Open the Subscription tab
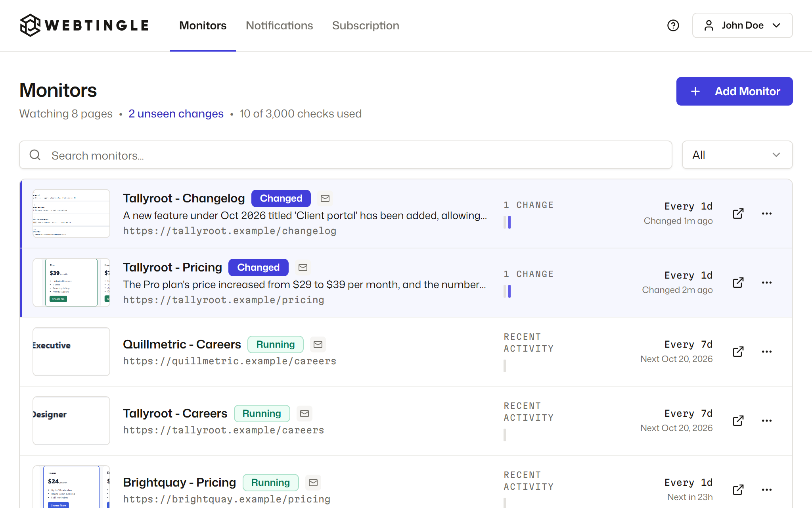The image size is (812, 508). (366, 25)
